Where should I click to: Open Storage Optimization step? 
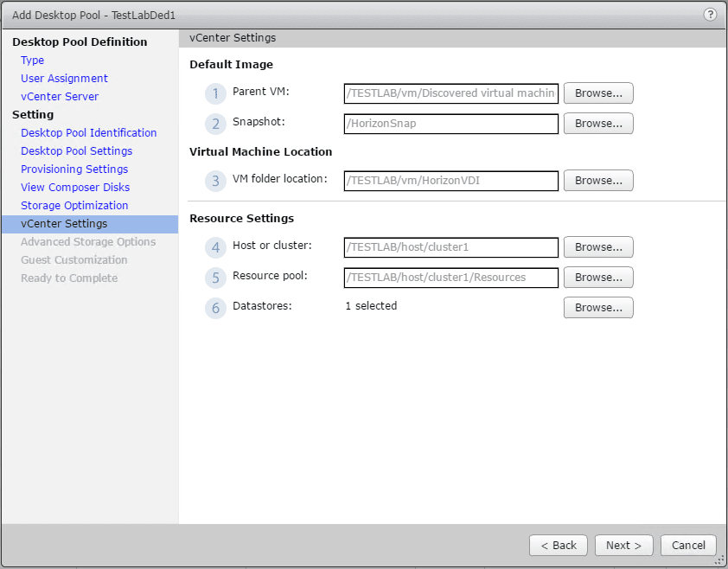point(74,206)
